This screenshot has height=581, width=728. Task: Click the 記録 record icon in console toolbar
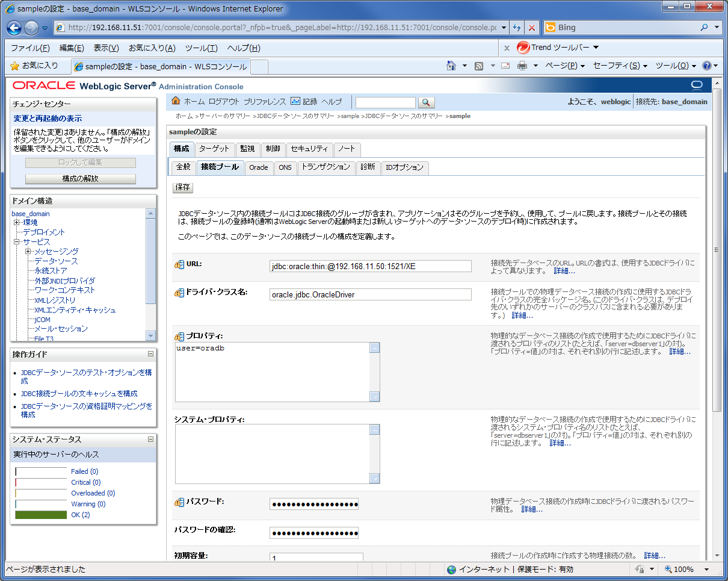coord(295,101)
